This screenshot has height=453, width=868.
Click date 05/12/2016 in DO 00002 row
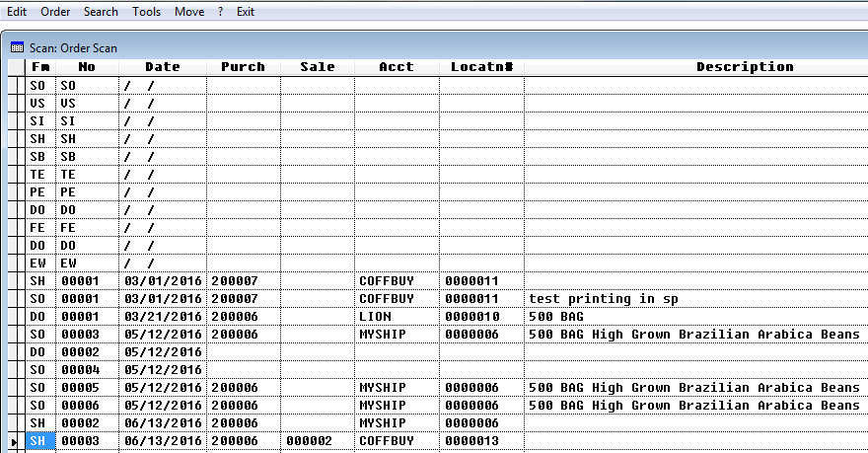[x=163, y=352]
